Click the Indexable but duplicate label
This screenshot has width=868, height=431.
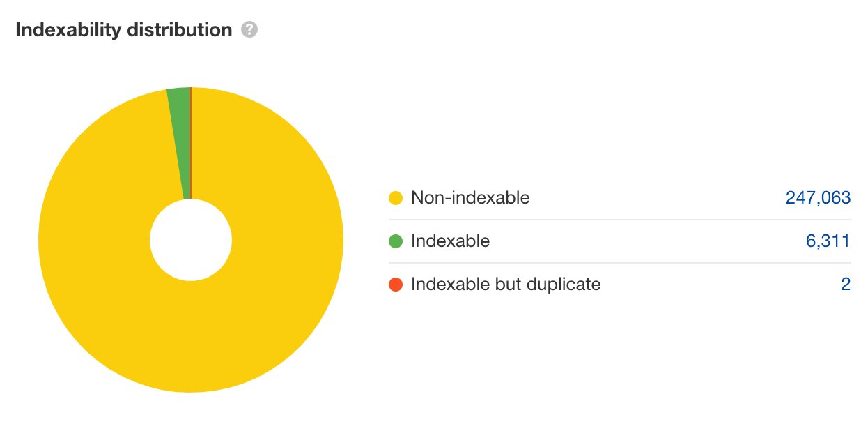click(506, 285)
